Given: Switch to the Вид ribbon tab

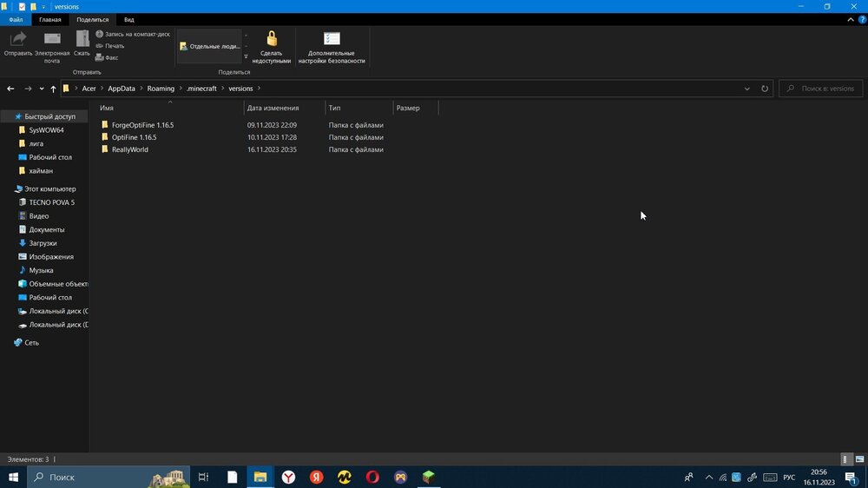Looking at the screenshot, I should [129, 19].
